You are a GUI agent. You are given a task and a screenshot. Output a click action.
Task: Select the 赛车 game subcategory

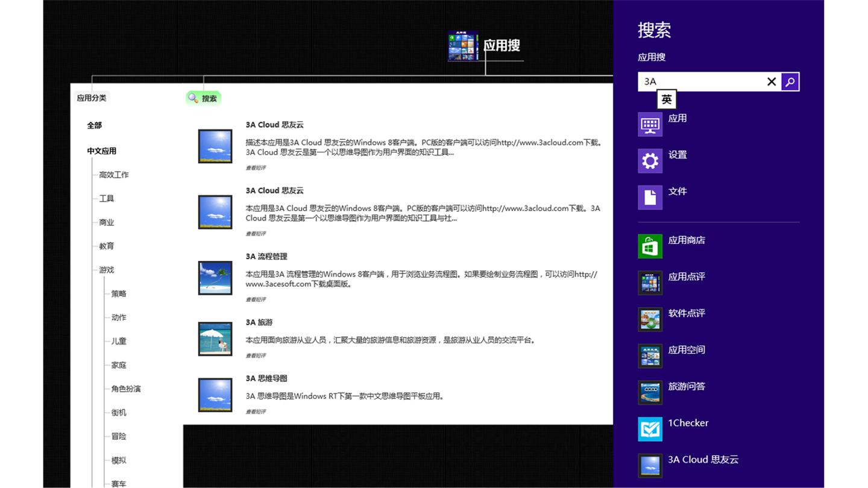119,483
